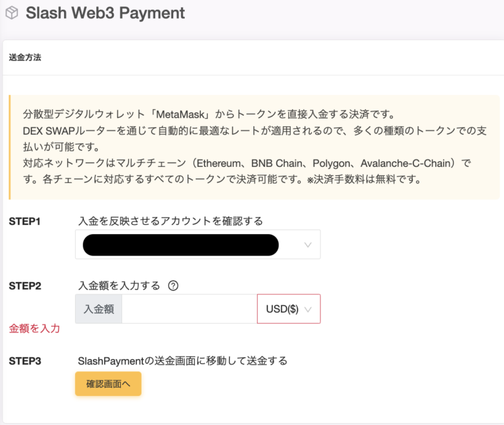Click the Slash Web3 Payment page title
This screenshot has width=504, height=425.
click(x=105, y=13)
